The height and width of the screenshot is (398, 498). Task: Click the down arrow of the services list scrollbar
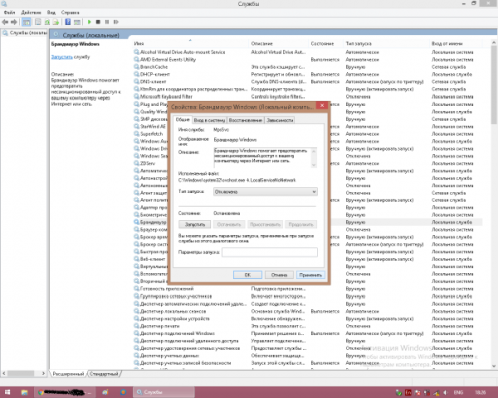(494, 366)
